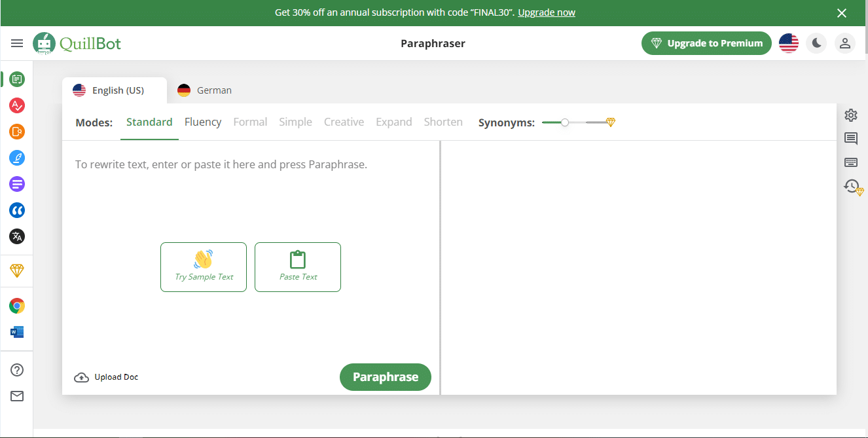The width and height of the screenshot is (868, 438).
Task: Open the Summarizer sidebar tool
Action: (x=17, y=184)
